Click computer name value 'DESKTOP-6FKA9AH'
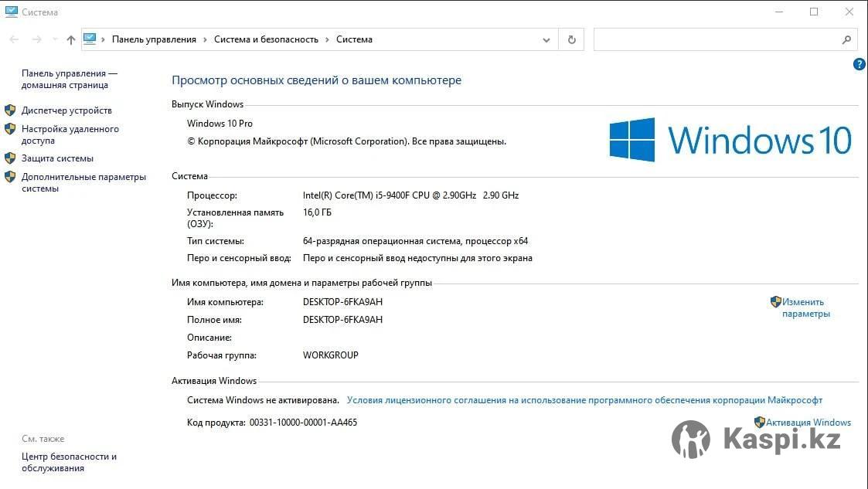The height and width of the screenshot is (489, 868). point(342,302)
